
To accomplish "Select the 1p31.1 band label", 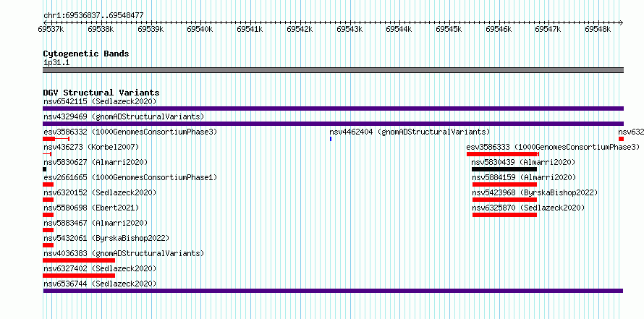I will point(57,63).
